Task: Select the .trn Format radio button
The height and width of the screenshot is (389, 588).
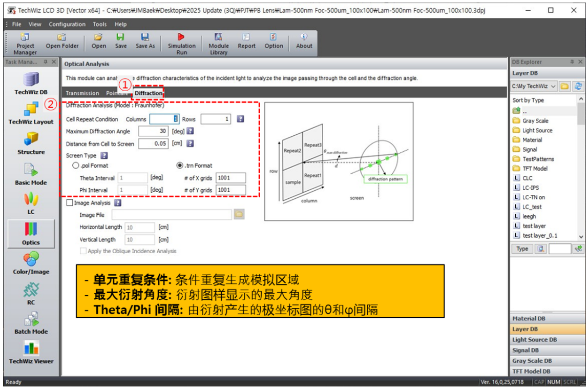Action: [x=180, y=166]
